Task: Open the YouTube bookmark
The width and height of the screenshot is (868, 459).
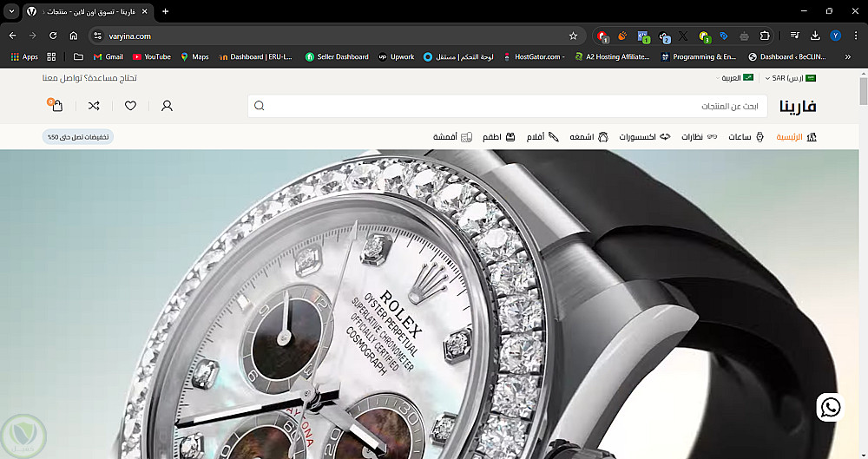Action: pos(152,56)
